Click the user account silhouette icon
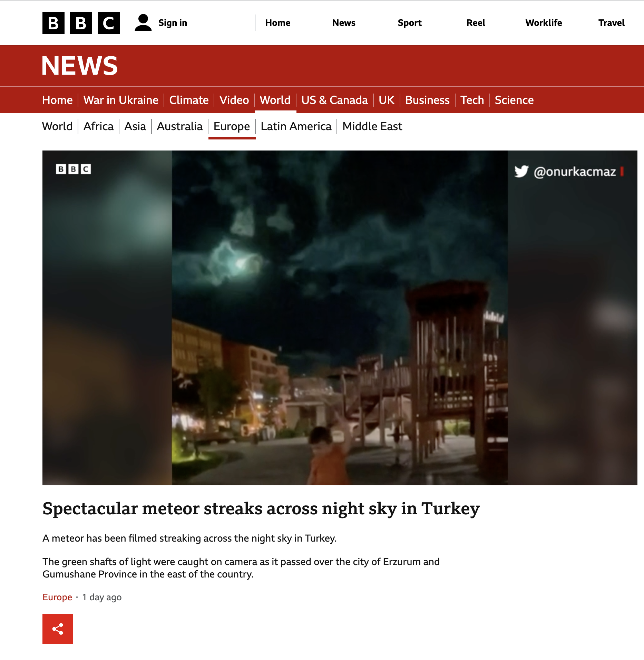This screenshot has width=644, height=660. 143,23
